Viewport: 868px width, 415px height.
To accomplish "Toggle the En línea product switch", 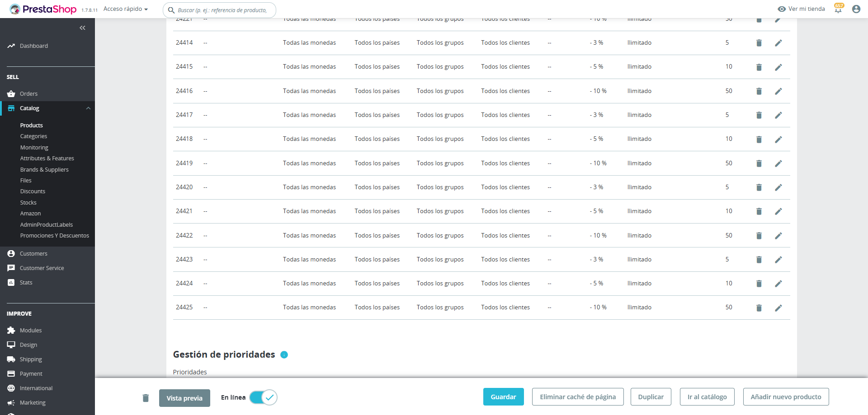I will pos(263,397).
